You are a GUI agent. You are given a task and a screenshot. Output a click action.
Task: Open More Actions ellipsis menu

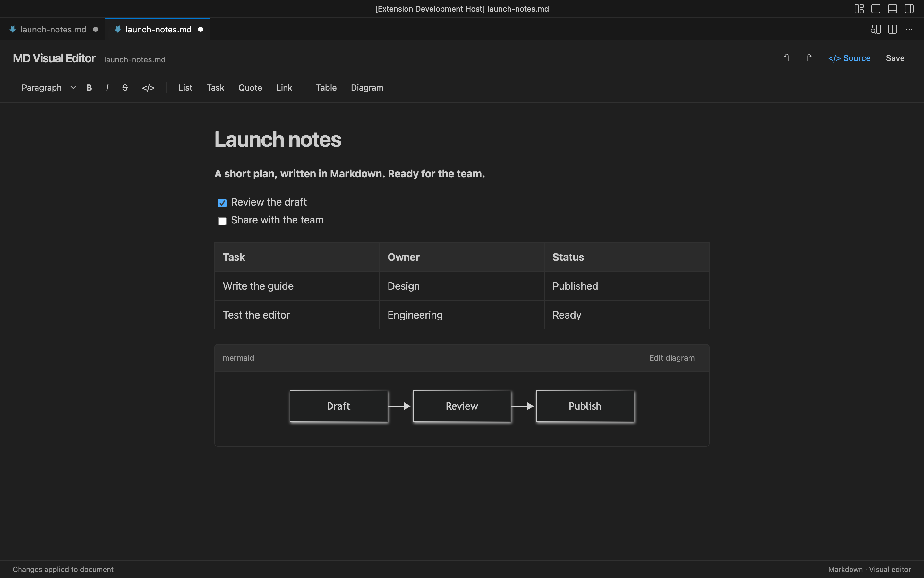(909, 30)
